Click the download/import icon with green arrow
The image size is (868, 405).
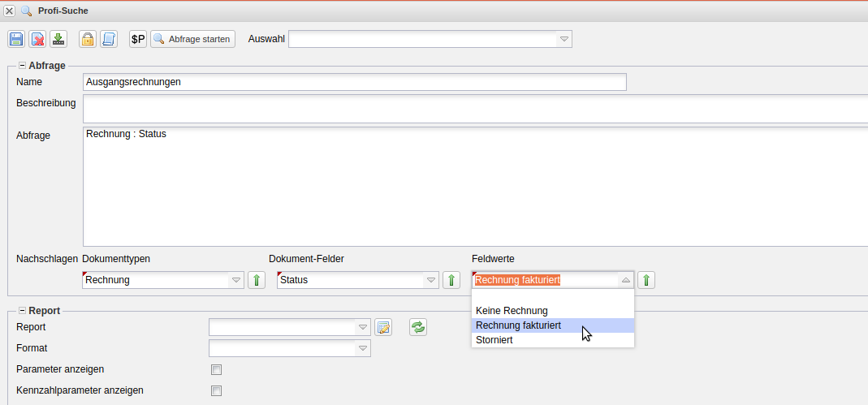point(58,39)
